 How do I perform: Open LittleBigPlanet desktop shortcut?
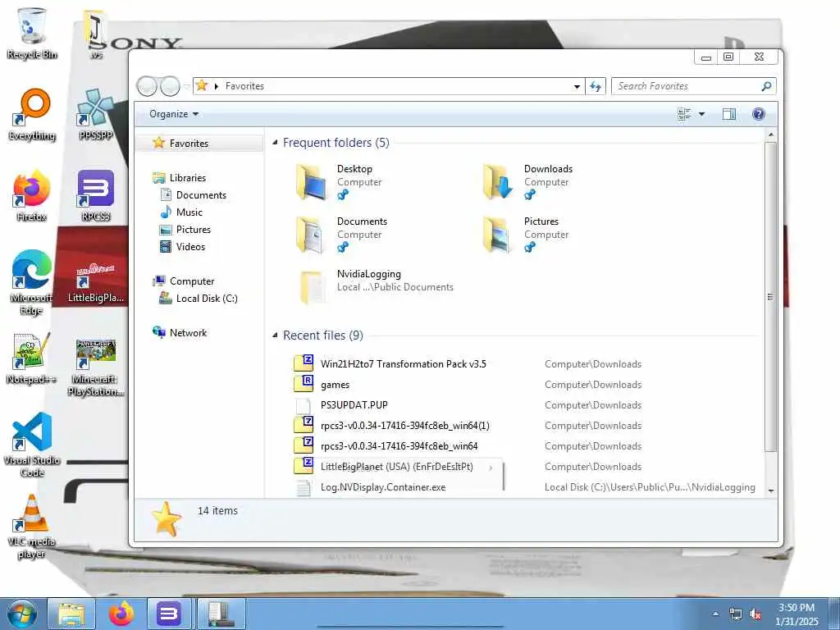click(95, 283)
